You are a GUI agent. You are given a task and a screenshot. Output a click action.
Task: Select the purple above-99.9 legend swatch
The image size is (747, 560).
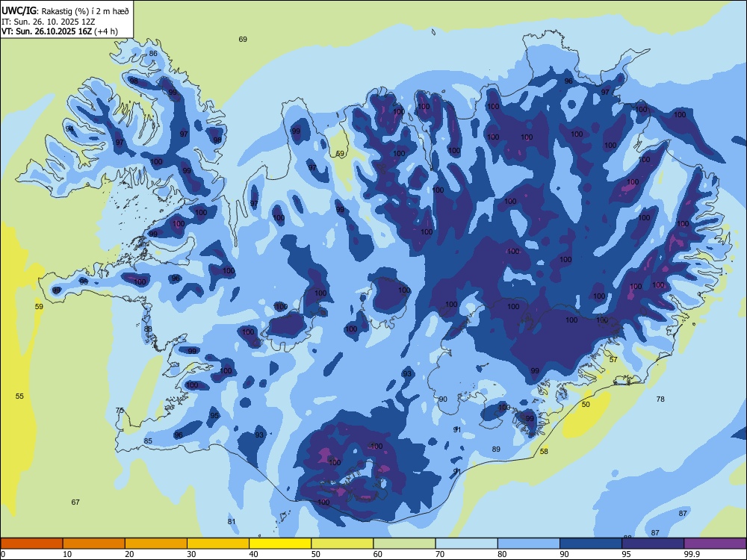click(x=715, y=544)
